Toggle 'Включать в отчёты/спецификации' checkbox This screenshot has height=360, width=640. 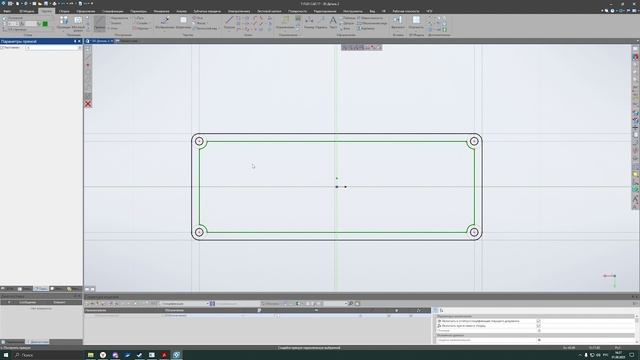[538, 321]
